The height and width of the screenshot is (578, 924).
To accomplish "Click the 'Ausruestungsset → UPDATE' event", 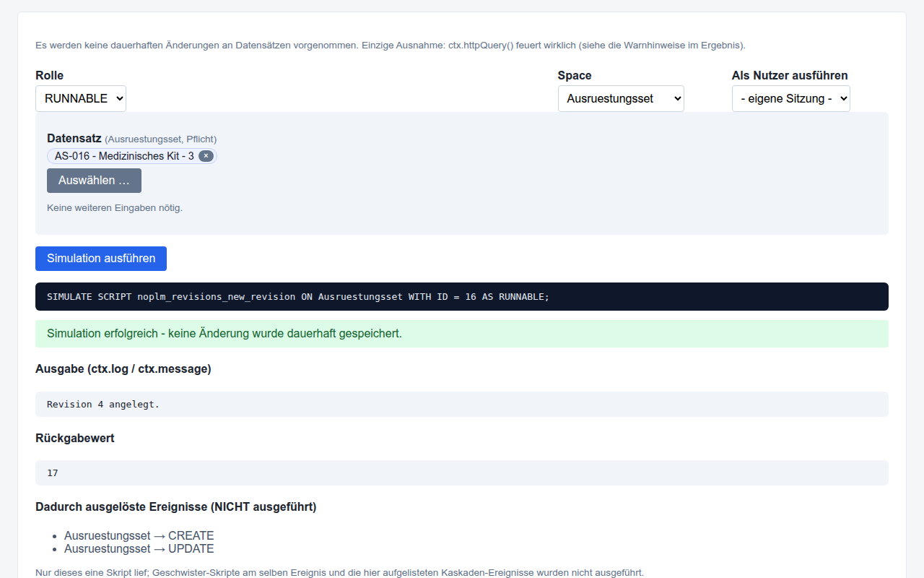I will (x=139, y=549).
